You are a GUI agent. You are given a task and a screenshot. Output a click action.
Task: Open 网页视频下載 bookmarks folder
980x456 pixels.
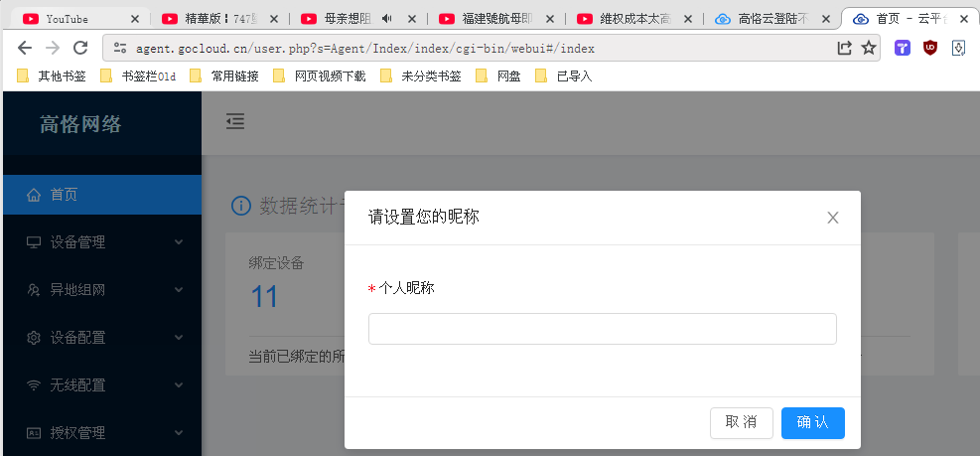(320, 76)
